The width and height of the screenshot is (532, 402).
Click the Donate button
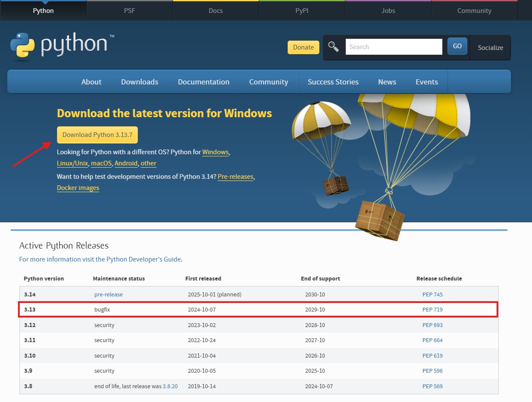304,47
